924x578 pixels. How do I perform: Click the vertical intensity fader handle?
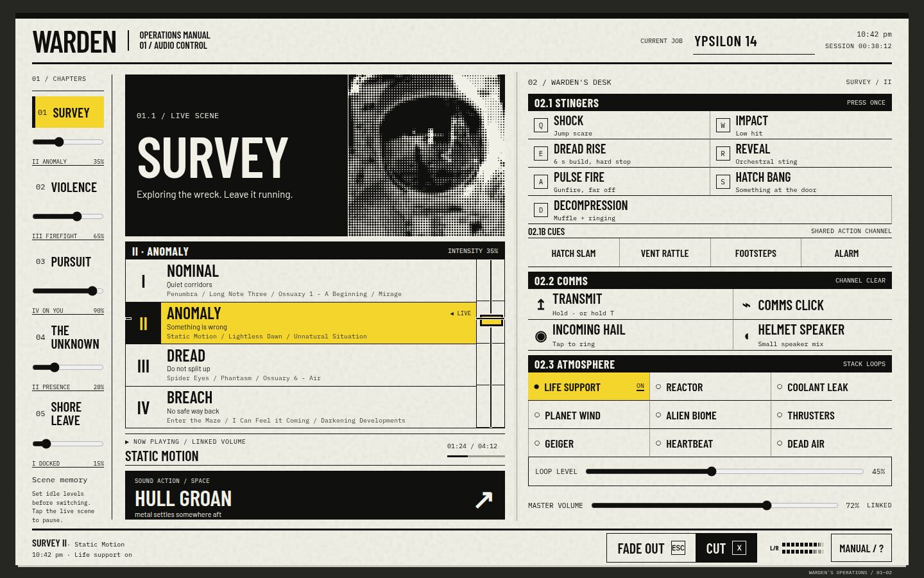[x=491, y=320]
